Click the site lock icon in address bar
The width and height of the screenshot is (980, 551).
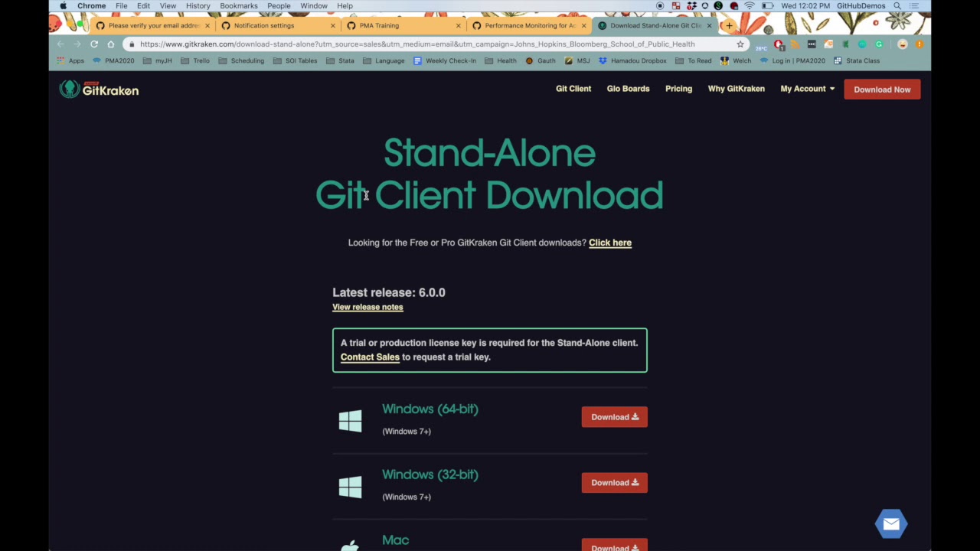131,44
